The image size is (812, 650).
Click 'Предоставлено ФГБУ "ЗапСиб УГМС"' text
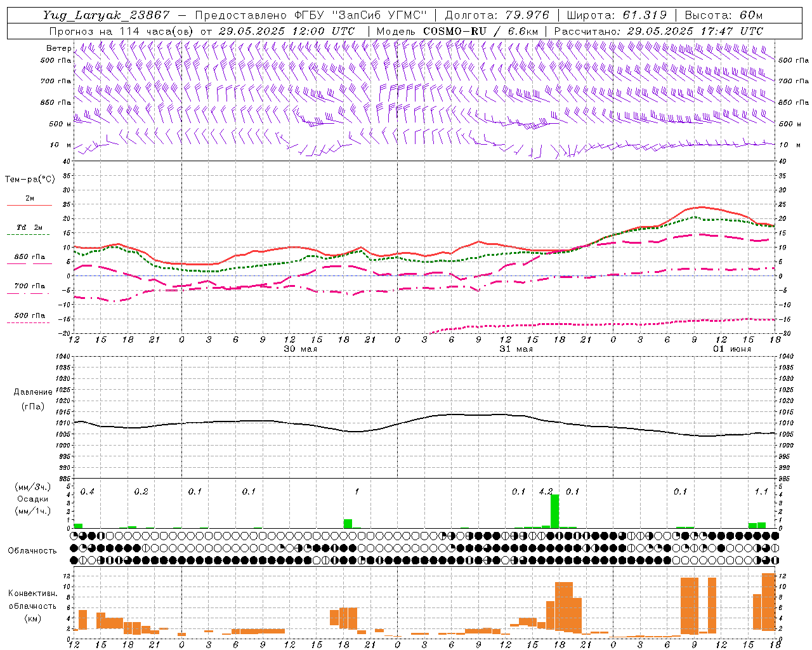coord(311,16)
